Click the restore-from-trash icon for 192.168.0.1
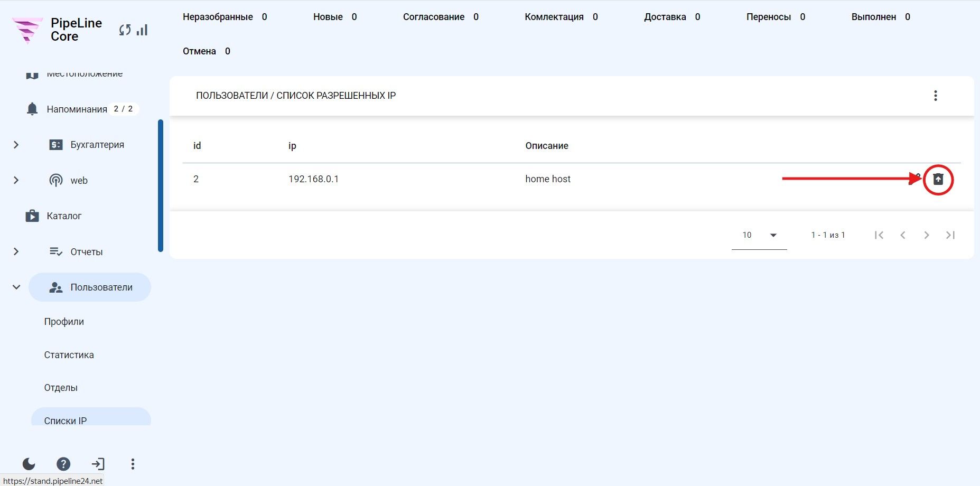Screen dimensions: 980x486 [938, 179]
